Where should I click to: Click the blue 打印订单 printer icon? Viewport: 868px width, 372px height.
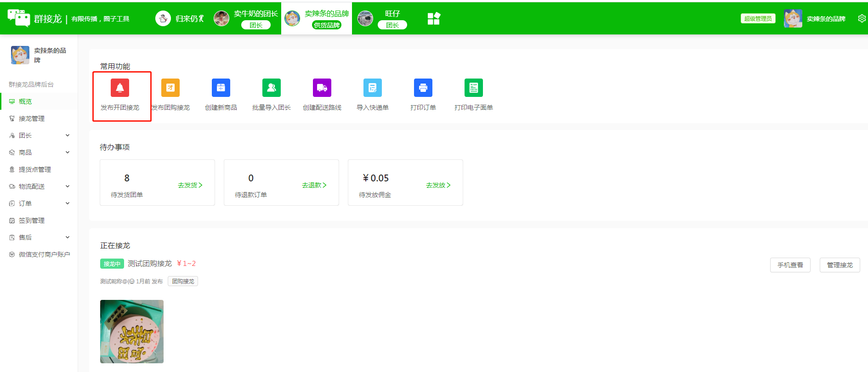[x=423, y=88]
